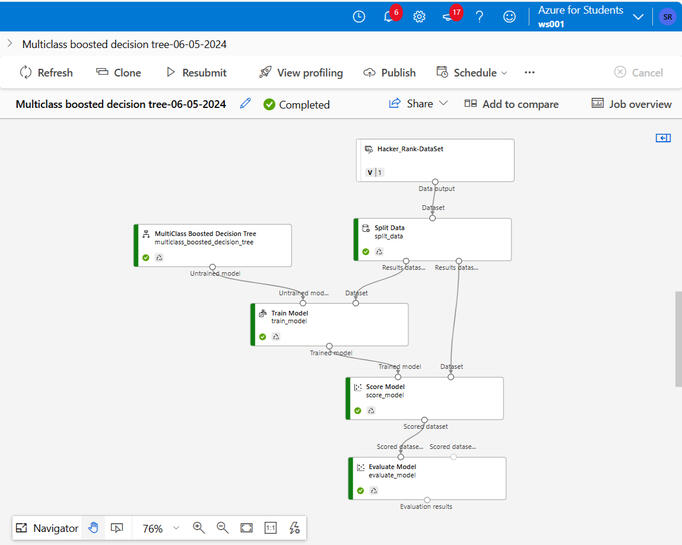Screen dimensions: 682x545
Task: Open the notifications bell
Action: click(x=388, y=17)
